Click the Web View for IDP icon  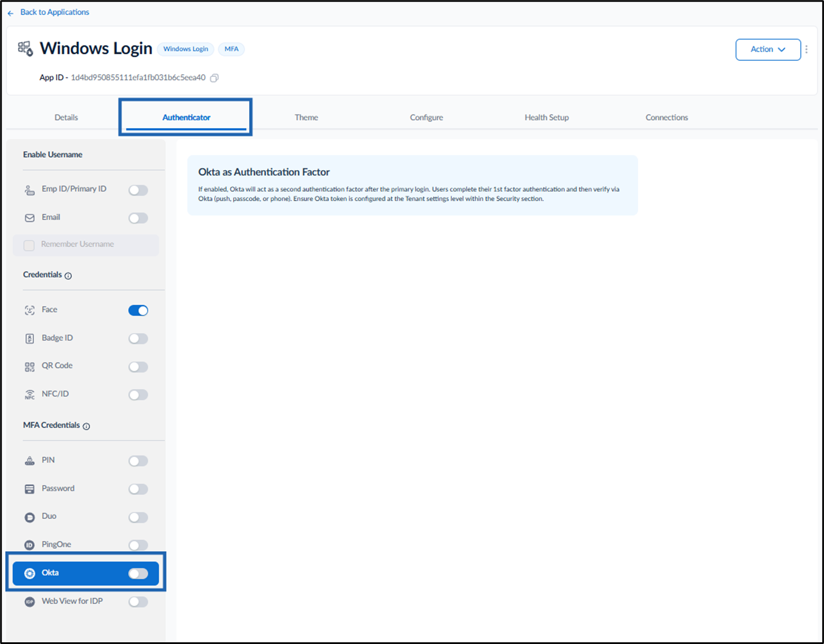click(30, 602)
